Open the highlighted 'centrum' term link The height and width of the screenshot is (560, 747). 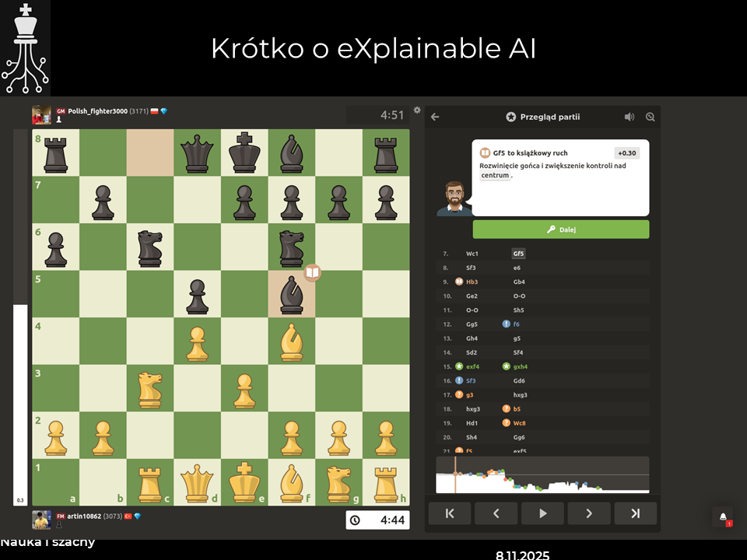(x=495, y=176)
